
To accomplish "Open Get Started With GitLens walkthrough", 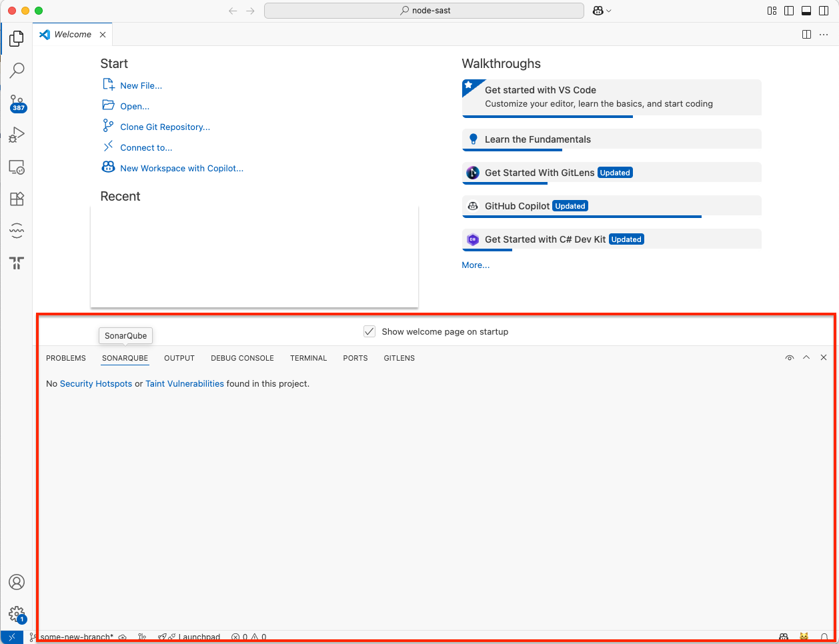I will point(612,173).
